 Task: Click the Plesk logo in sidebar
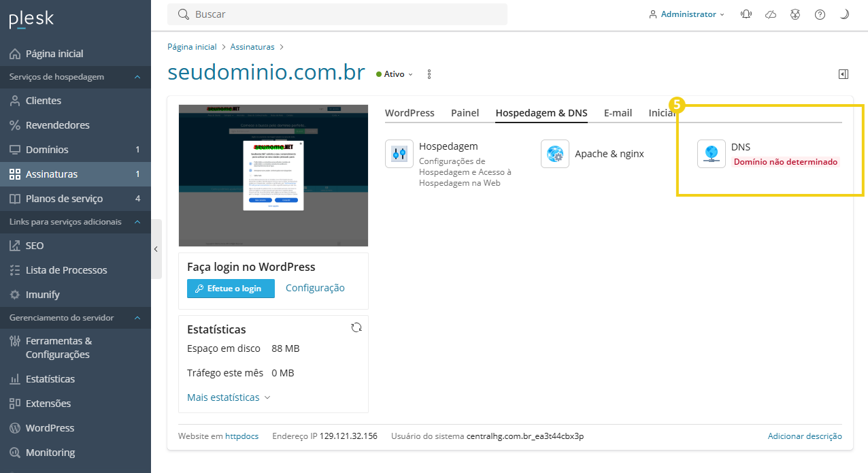coord(31,18)
